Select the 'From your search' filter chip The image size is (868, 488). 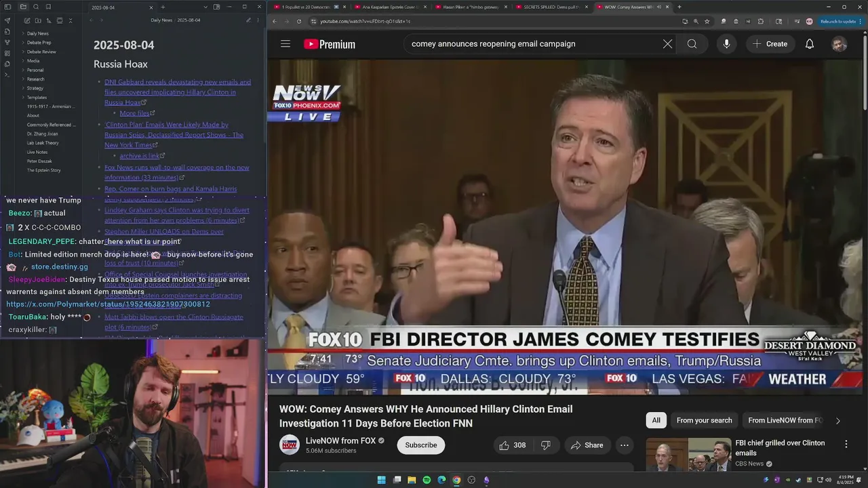point(704,420)
